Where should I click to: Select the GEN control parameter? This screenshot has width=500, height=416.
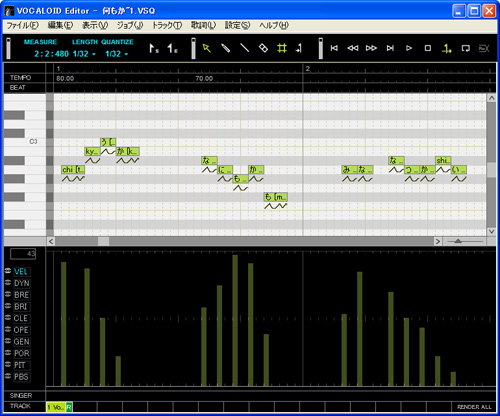(x=22, y=342)
